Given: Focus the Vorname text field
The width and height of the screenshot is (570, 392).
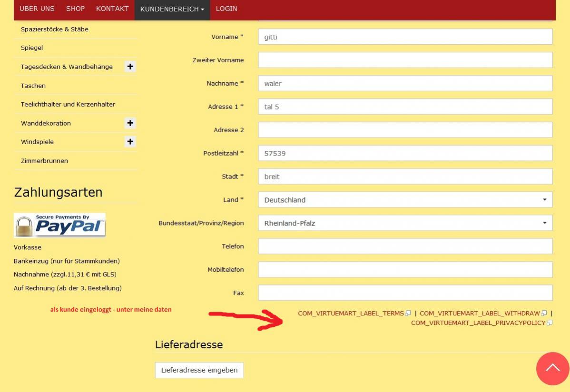Looking at the screenshot, I should [405, 37].
